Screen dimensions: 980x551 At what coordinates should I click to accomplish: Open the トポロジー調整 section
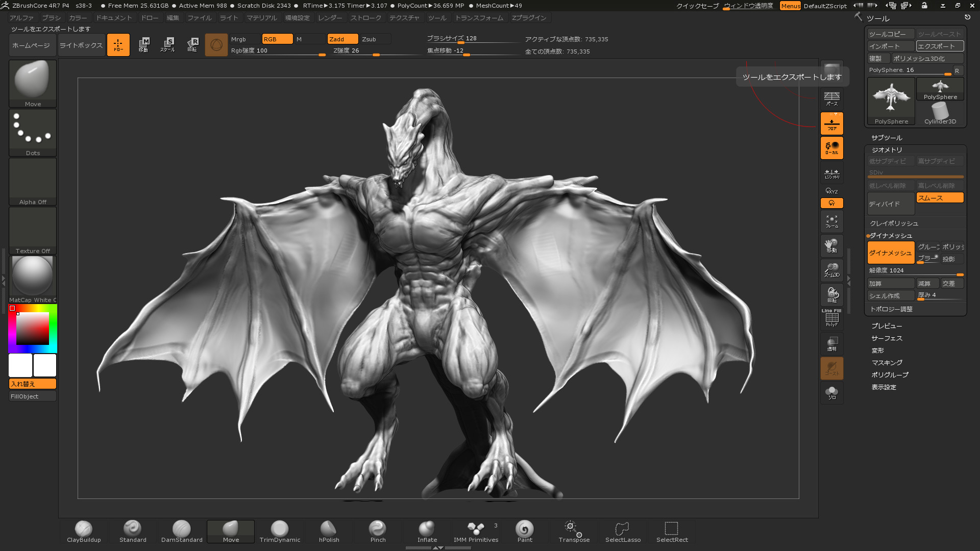(x=892, y=309)
